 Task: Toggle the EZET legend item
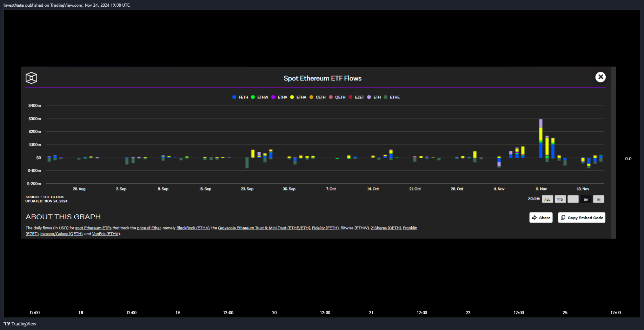point(356,97)
